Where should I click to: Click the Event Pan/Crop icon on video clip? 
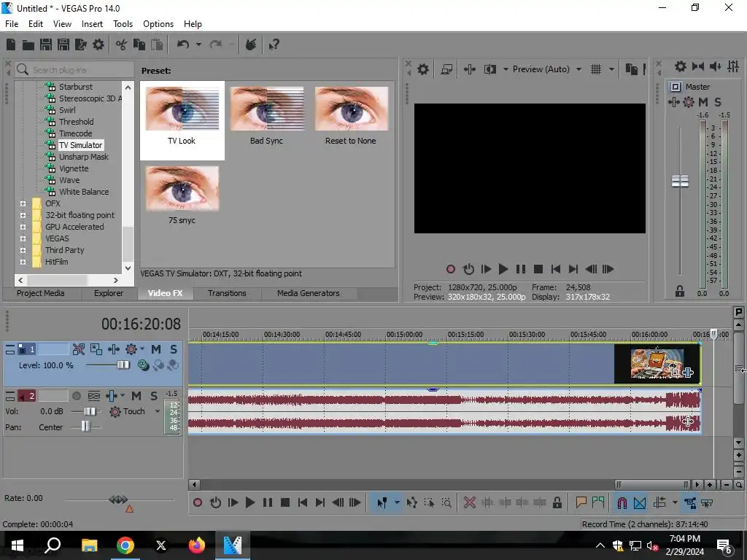coord(675,373)
